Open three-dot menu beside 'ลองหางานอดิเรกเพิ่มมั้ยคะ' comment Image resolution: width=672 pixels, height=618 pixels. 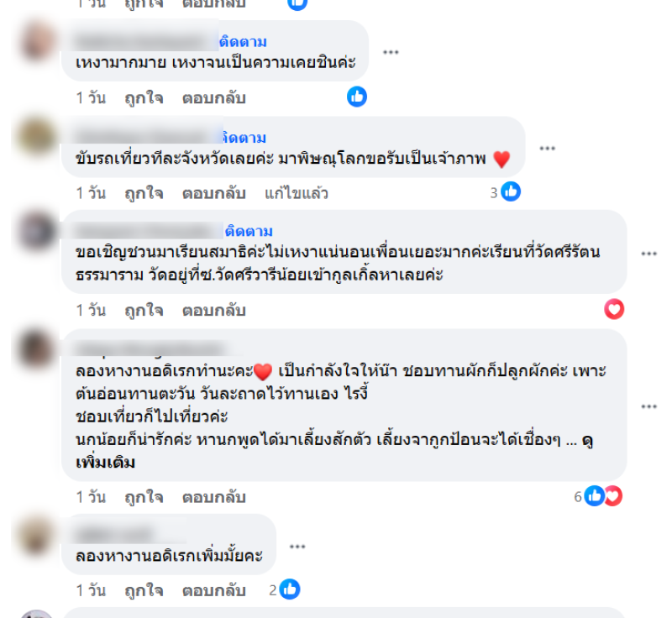297,547
